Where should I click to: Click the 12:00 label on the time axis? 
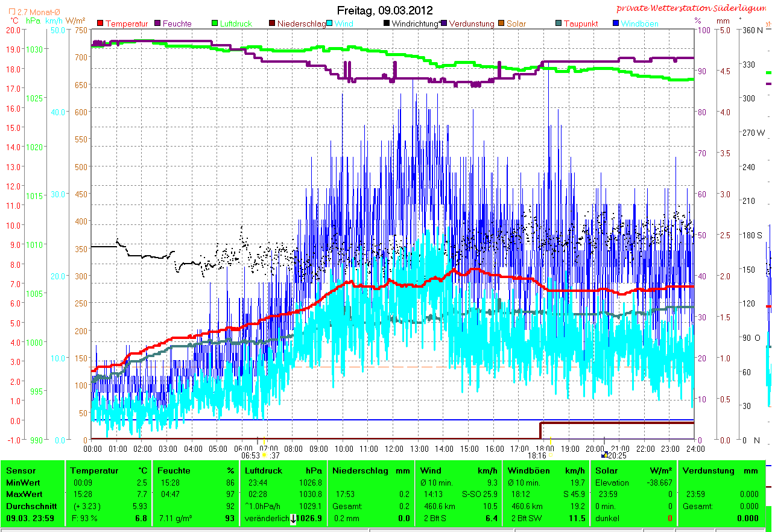click(x=394, y=449)
